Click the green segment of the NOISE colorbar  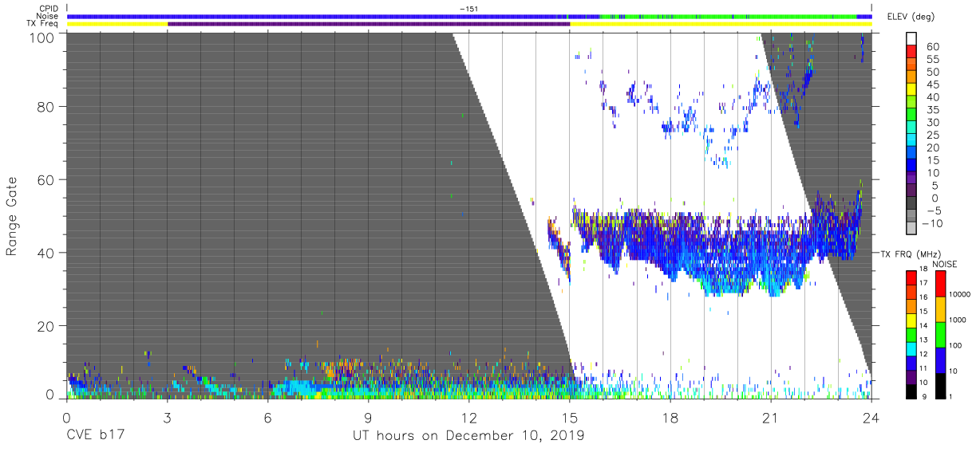[x=940, y=335]
